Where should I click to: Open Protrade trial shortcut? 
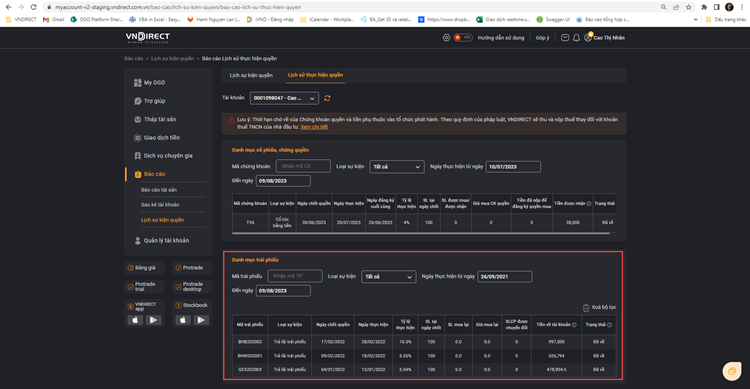[x=144, y=287]
